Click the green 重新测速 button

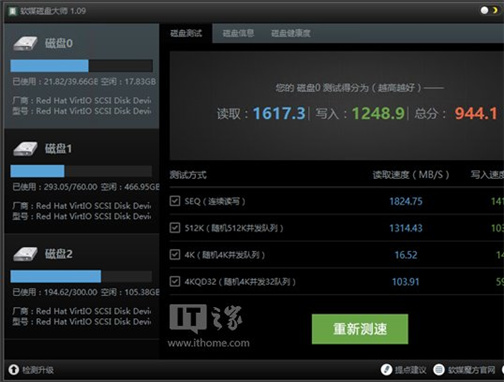point(360,329)
